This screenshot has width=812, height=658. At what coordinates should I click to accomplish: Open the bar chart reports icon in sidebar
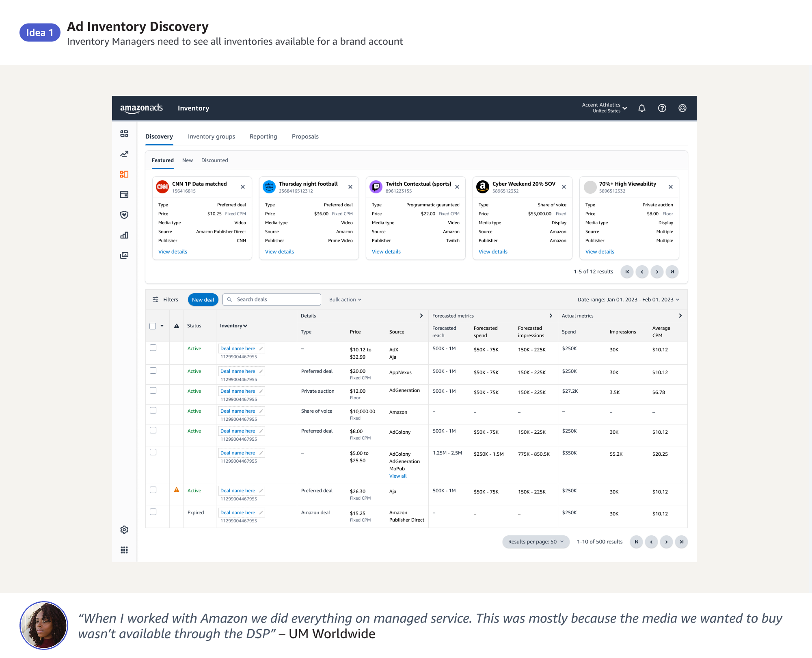(x=124, y=235)
